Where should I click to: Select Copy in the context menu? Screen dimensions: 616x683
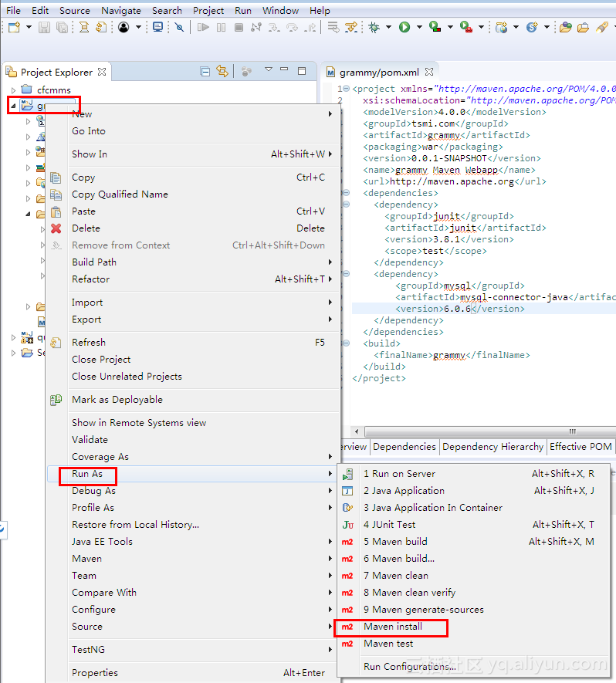[x=193, y=178]
